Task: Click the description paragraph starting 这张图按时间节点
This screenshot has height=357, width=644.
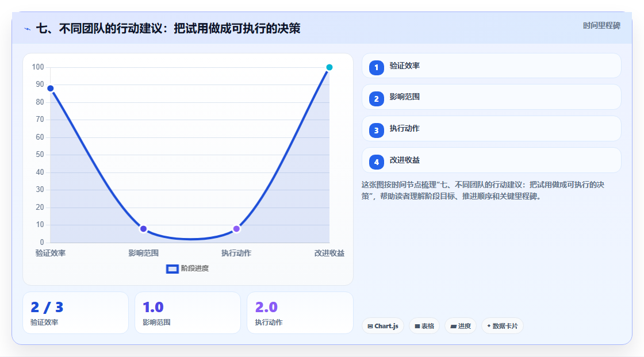Action: [x=483, y=191]
